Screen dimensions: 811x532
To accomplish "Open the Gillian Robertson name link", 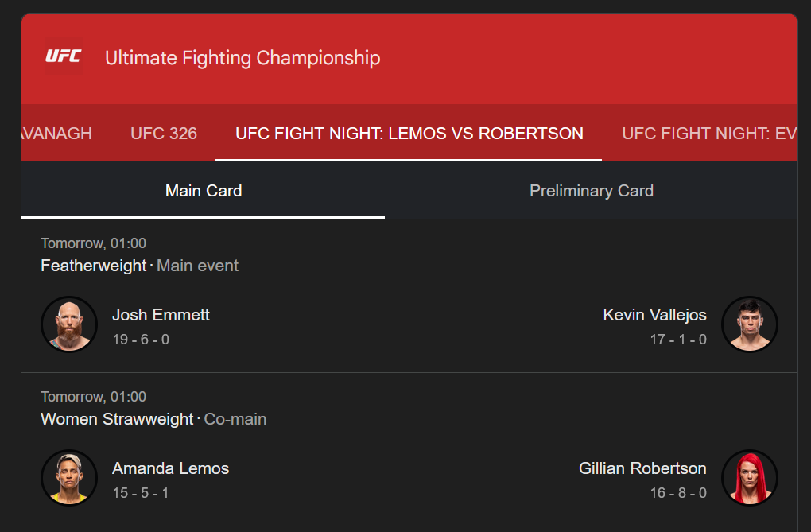I will [642, 468].
